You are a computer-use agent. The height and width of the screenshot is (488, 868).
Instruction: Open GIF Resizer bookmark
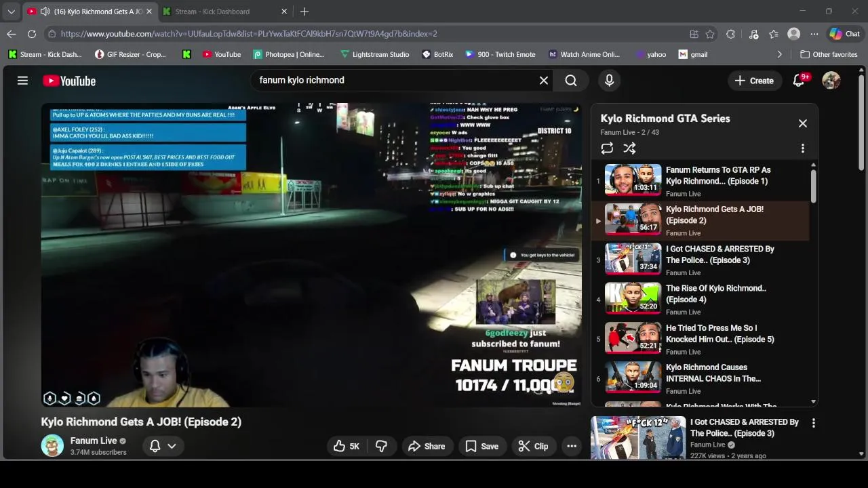point(130,54)
